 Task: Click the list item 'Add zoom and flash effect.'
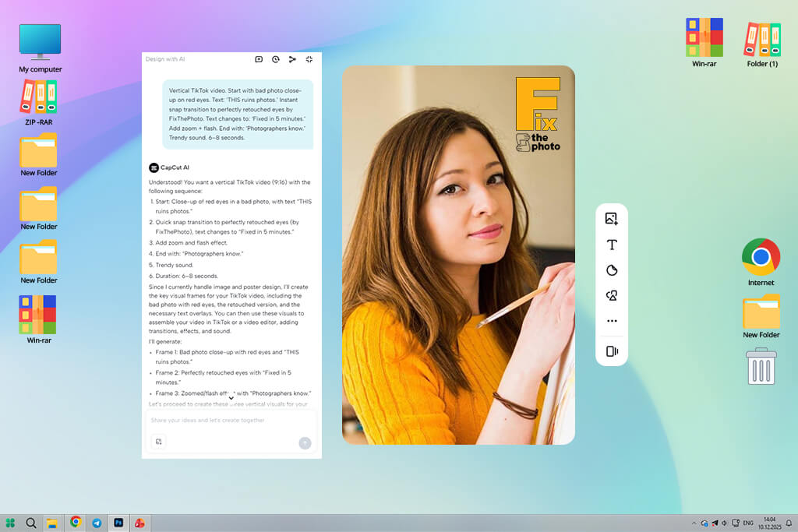[x=188, y=242]
